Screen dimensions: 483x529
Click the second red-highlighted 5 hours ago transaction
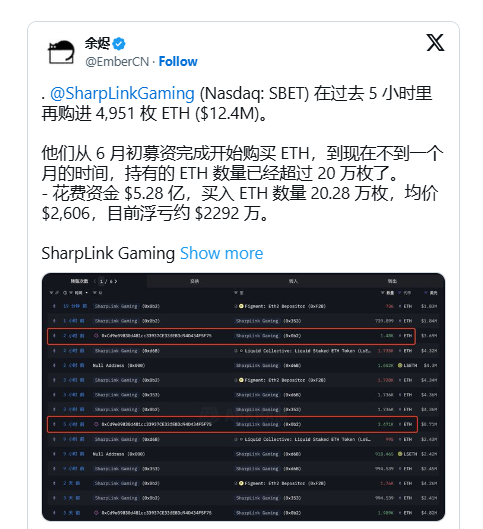pyautogui.click(x=232, y=424)
